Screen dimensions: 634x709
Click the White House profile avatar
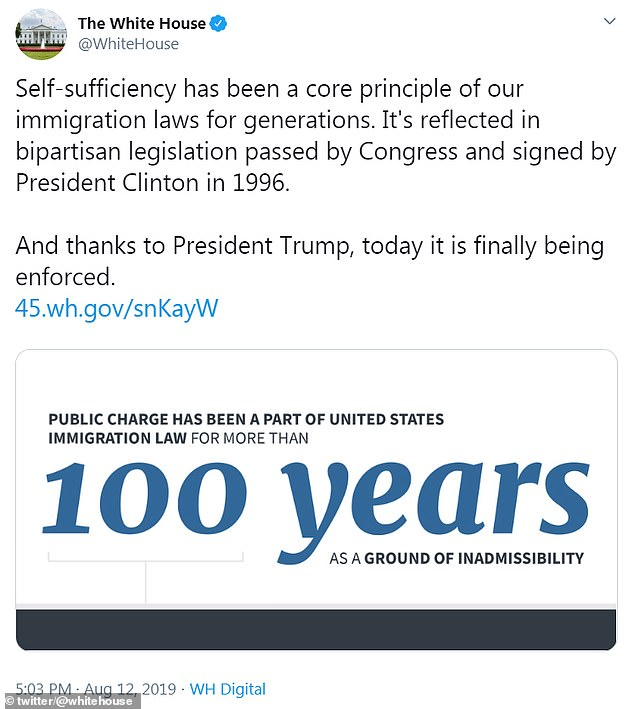41,34
